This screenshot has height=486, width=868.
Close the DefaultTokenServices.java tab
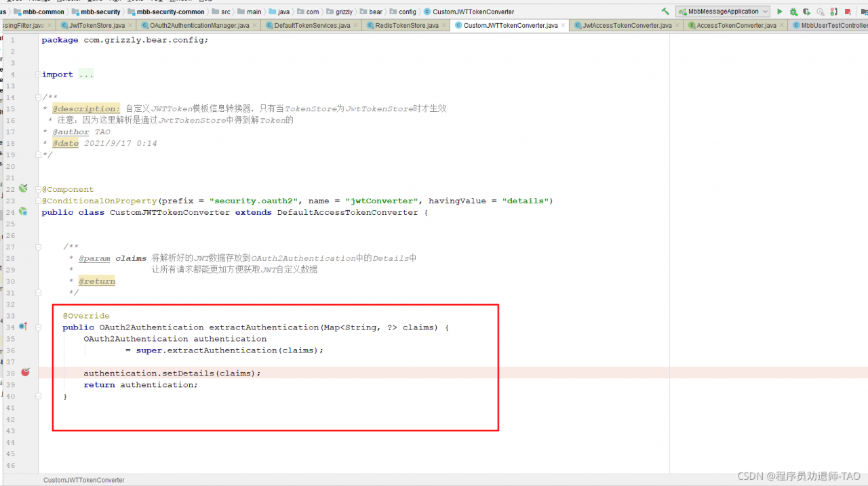[356, 25]
